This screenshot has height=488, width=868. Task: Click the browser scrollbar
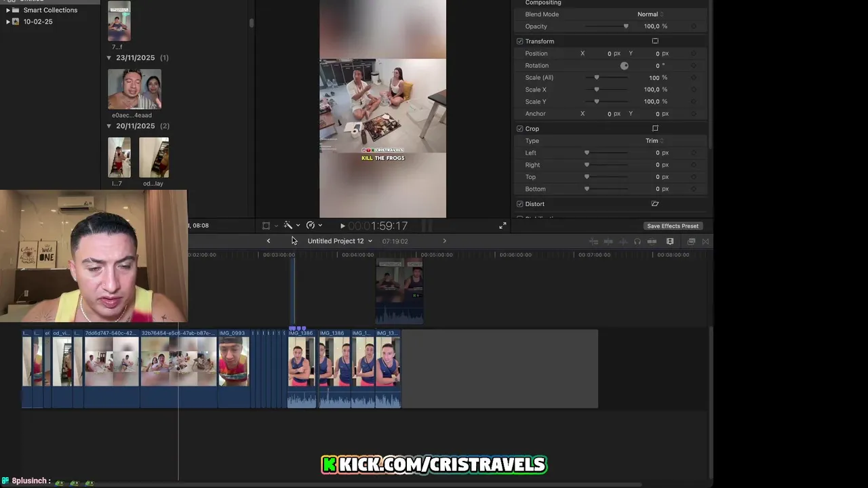point(252,23)
